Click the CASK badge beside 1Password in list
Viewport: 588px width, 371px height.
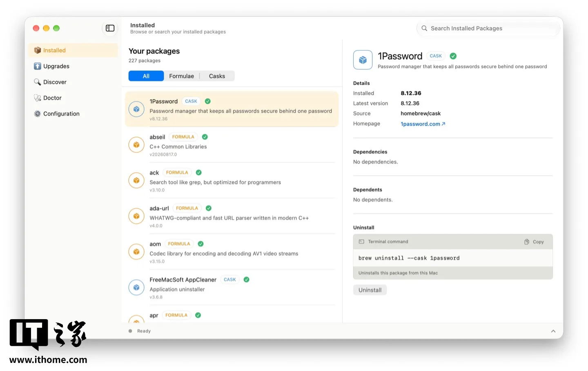point(191,101)
